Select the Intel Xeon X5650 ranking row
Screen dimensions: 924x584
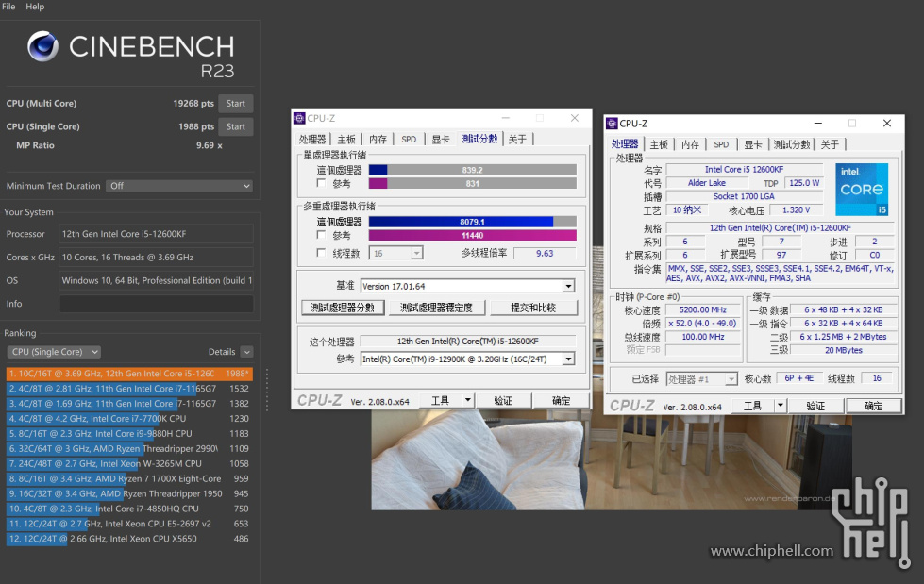(x=129, y=539)
